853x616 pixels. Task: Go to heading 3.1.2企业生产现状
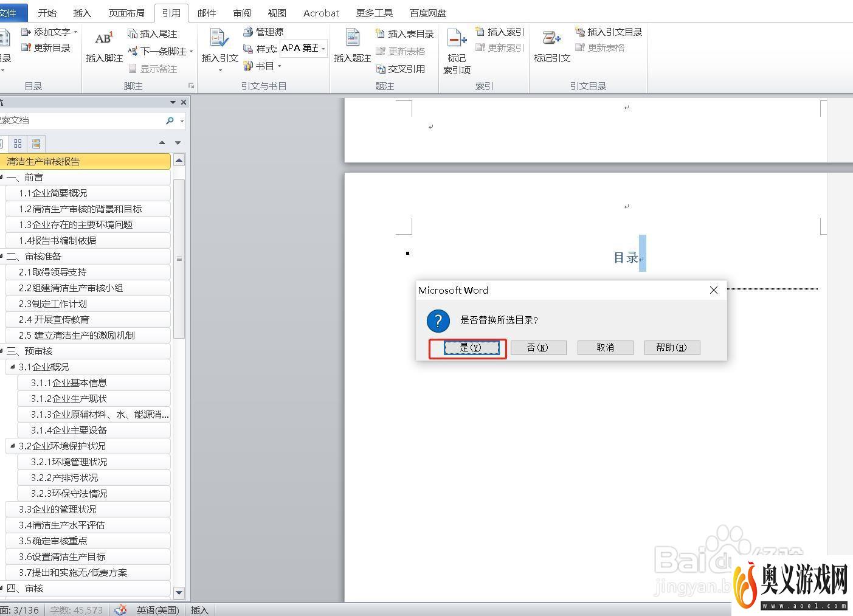pyautogui.click(x=94, y=398)
